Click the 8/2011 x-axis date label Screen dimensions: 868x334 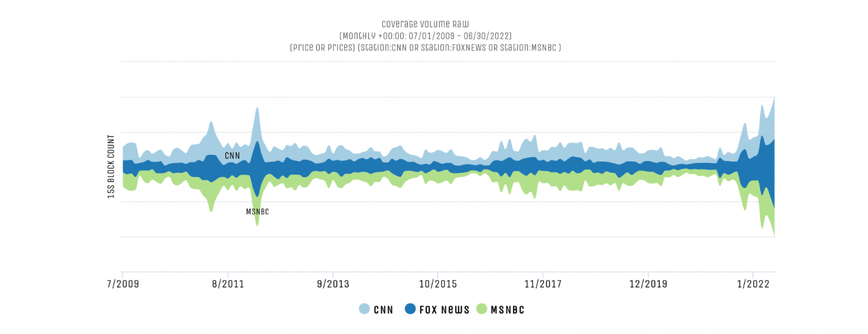[228, 284]
